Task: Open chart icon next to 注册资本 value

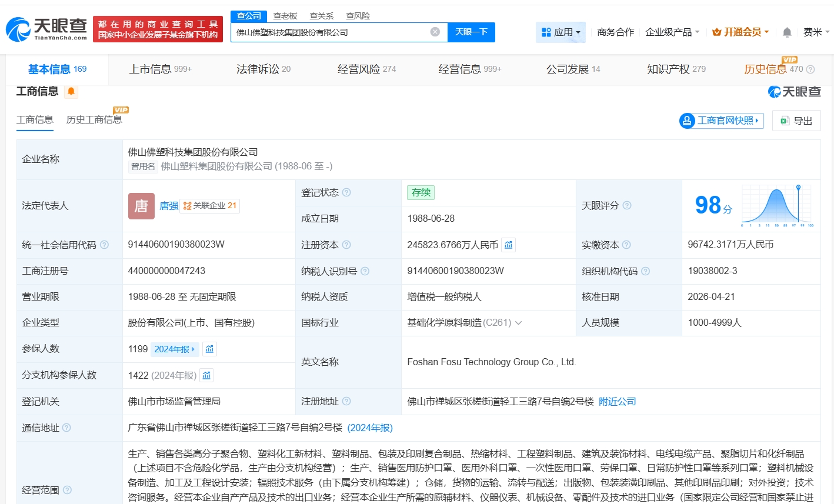Action: pos(509,245)
